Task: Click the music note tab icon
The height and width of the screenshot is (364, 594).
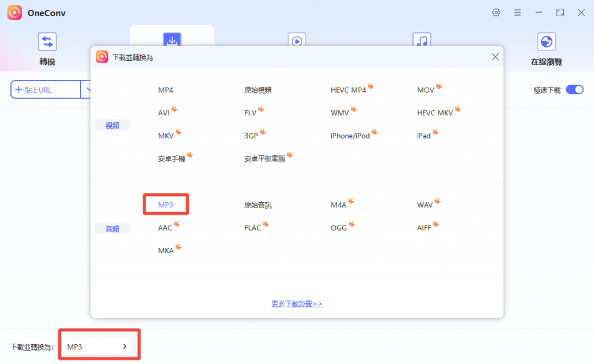Action: [422, 39]
